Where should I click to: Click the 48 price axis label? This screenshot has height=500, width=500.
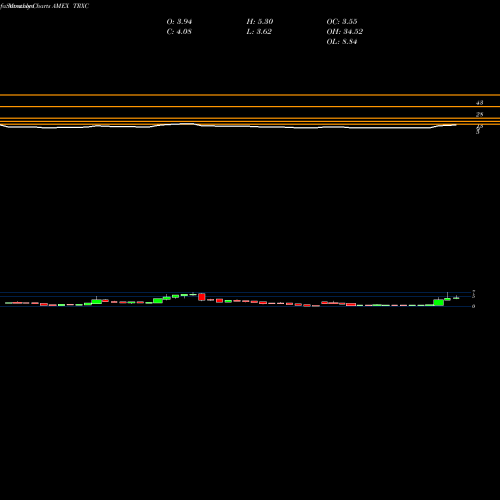pos(479,103)
